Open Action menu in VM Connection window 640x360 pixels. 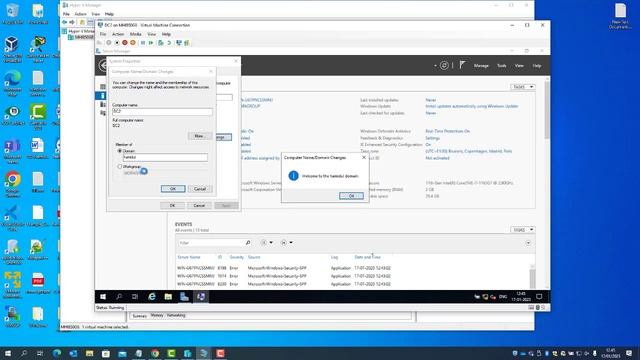tap(118, 34)
